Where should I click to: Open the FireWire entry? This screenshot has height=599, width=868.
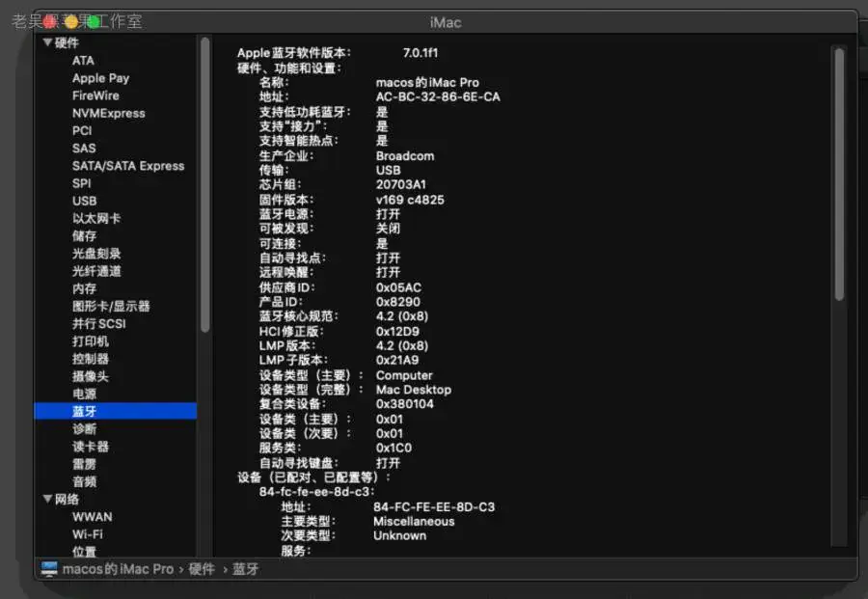click(95, 95)
